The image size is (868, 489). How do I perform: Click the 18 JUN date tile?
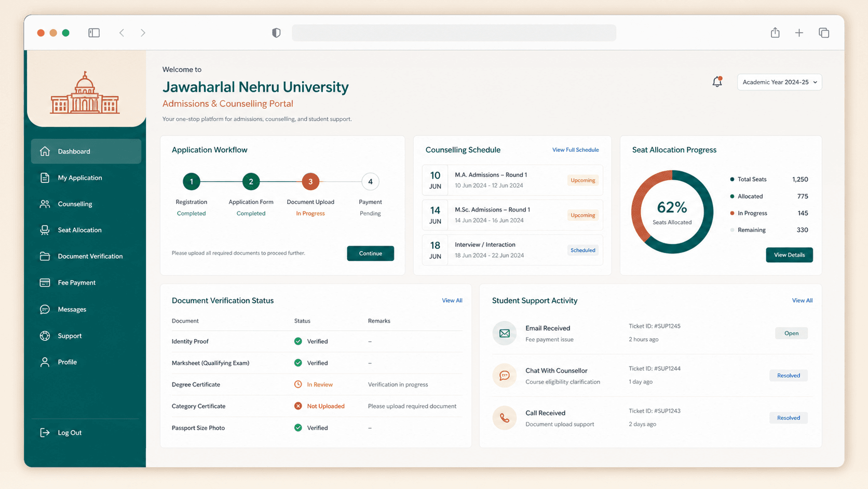point(435,249)
